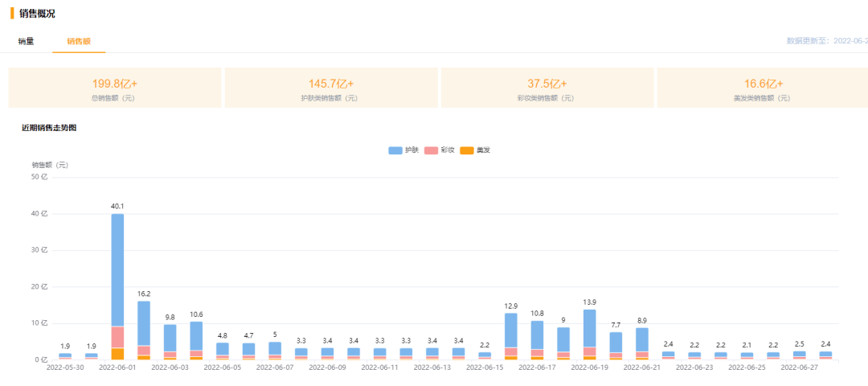
Task: Click the 199.8亿+ total sales card
Action: click(x=115, y=88)
